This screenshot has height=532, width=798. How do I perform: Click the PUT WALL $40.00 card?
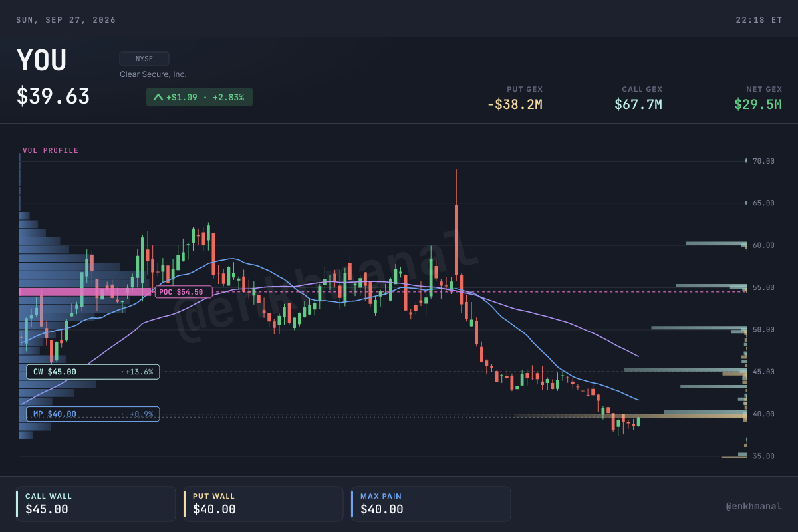tap(263, 503)
